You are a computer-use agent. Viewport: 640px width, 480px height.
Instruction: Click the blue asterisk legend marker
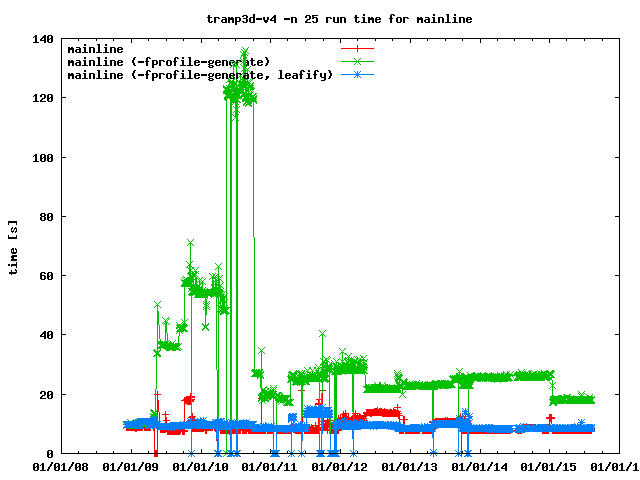click(357, 75)
